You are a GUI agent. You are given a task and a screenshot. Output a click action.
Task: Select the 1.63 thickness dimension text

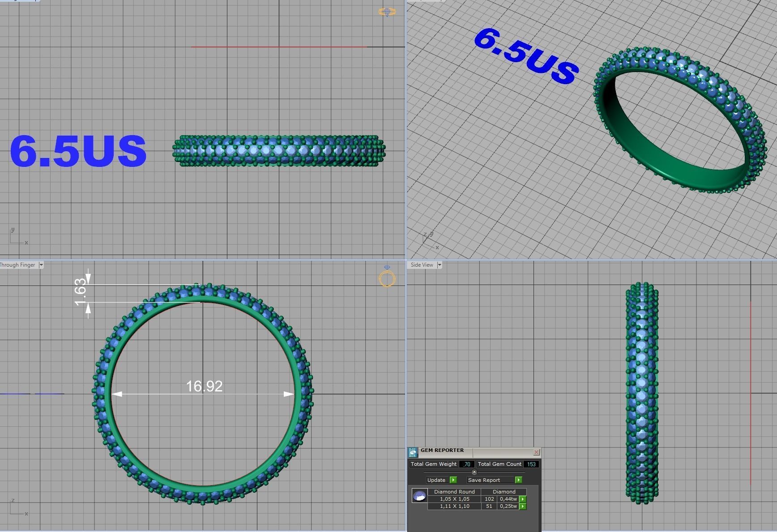point(80,292)
